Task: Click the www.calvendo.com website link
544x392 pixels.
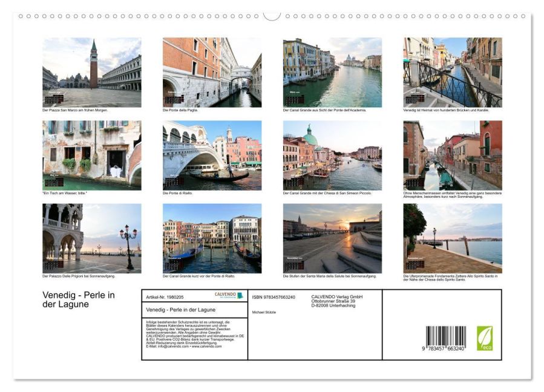Action: click(x=207, y=347)
